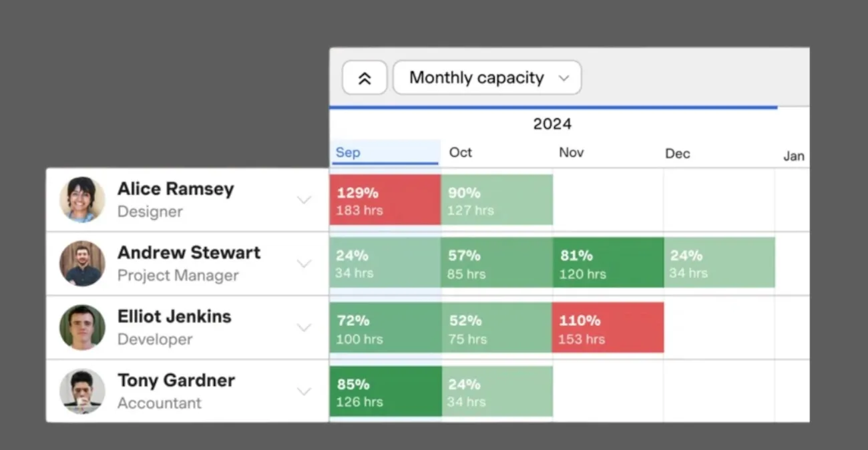Screen dimensions: 868x450
Task: Click the 2024 year header
Action: click(x=552, y=124)
